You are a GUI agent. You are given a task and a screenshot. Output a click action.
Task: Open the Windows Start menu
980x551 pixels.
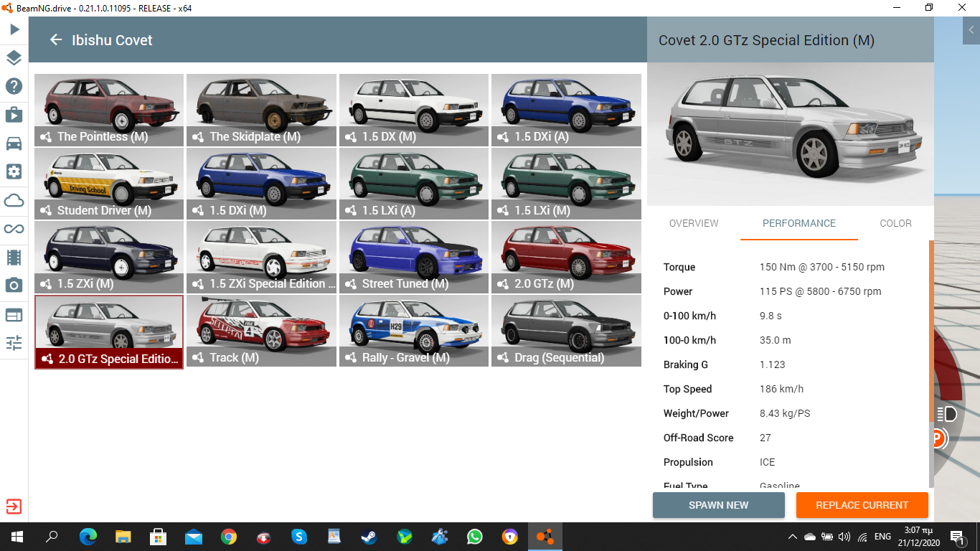tap(17, 537)
